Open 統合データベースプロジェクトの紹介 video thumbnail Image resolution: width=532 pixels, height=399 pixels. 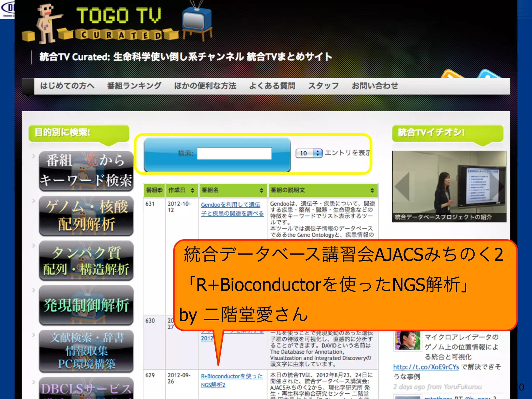point(449,187)
